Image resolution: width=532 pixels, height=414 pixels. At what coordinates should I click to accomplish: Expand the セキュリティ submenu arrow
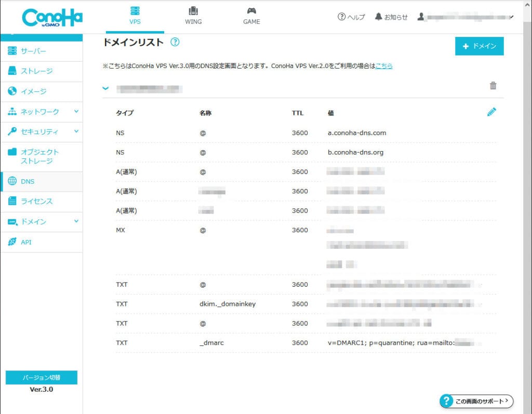76,131
